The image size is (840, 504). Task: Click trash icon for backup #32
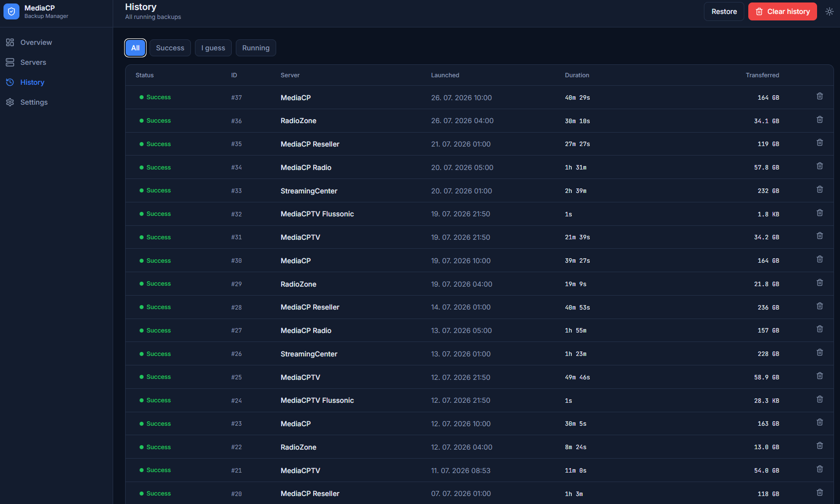point(820,213)
